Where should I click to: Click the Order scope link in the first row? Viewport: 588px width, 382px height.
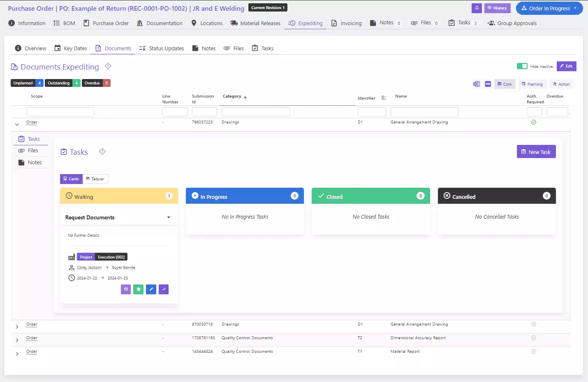pos(32,122)
